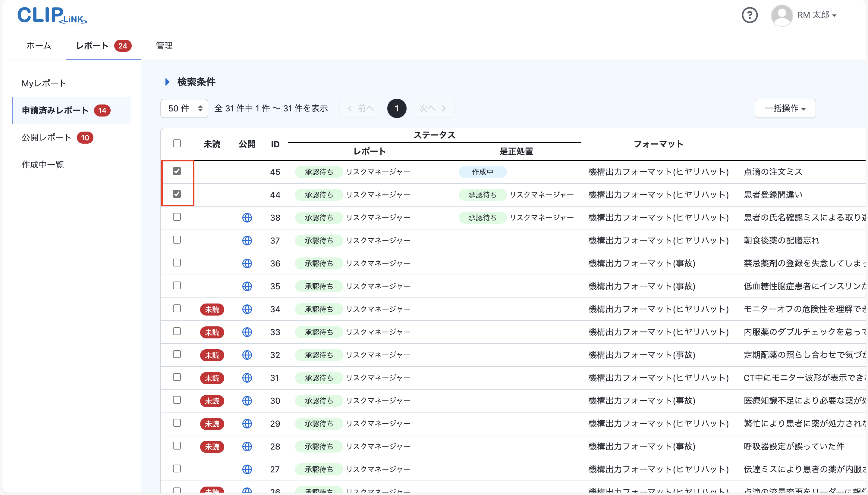Open the 未読 badge on report 34
Image resolution: width=868 pixels, height=495 pixels.
click(x=212, y=310)
